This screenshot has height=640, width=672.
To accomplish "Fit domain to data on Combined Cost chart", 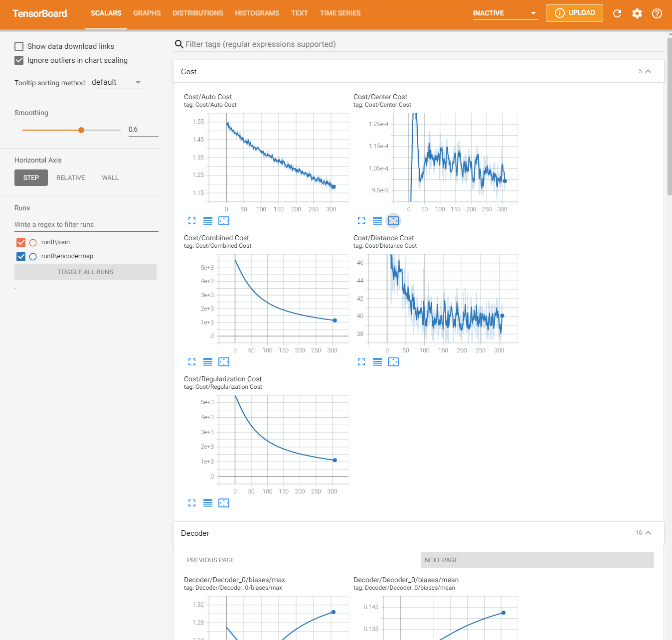I will pyautogui.click(x=224, y=362).
